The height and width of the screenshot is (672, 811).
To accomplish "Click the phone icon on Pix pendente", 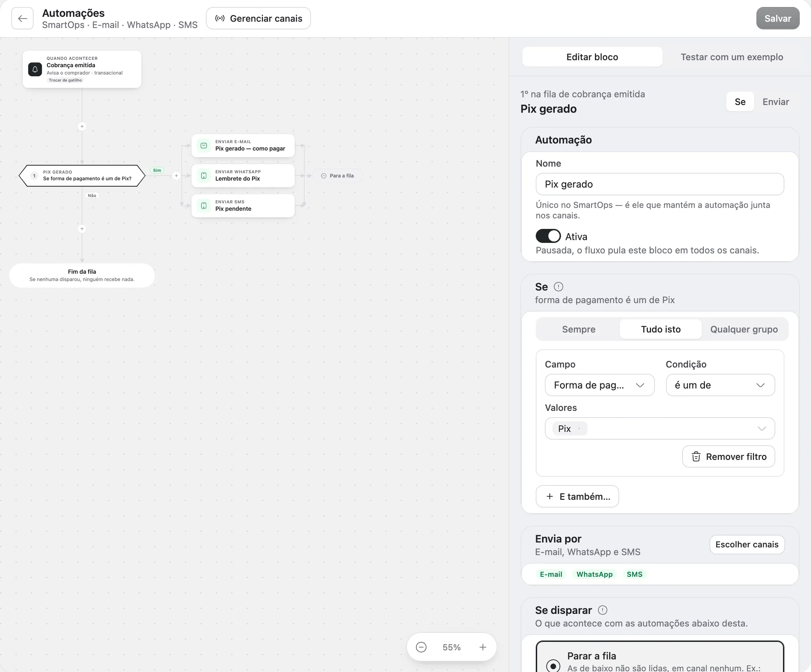I will pos(203,206).
